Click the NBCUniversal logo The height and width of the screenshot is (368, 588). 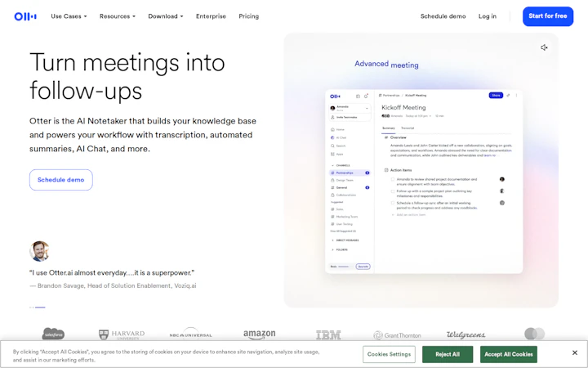pyautogui.click(x=190, y=334)
